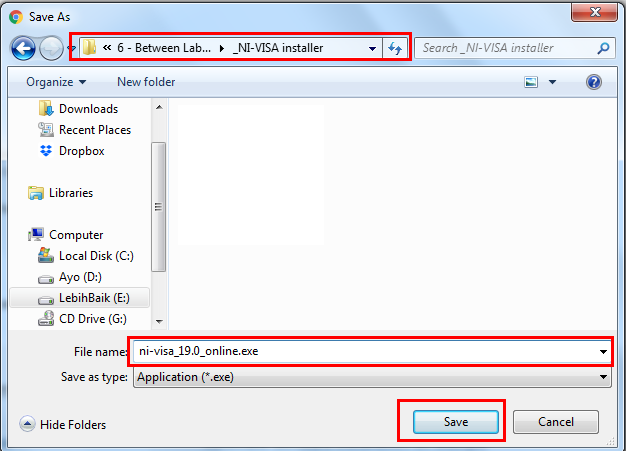Open the LebihBaik (E:) drive
626x451 pixels.
(94, 298)
